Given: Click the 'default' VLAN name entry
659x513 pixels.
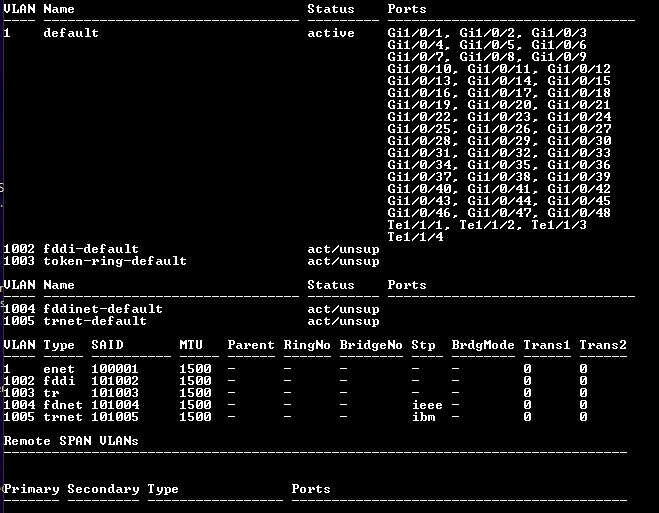Looking at the screenshot, I should pos(71,33).
